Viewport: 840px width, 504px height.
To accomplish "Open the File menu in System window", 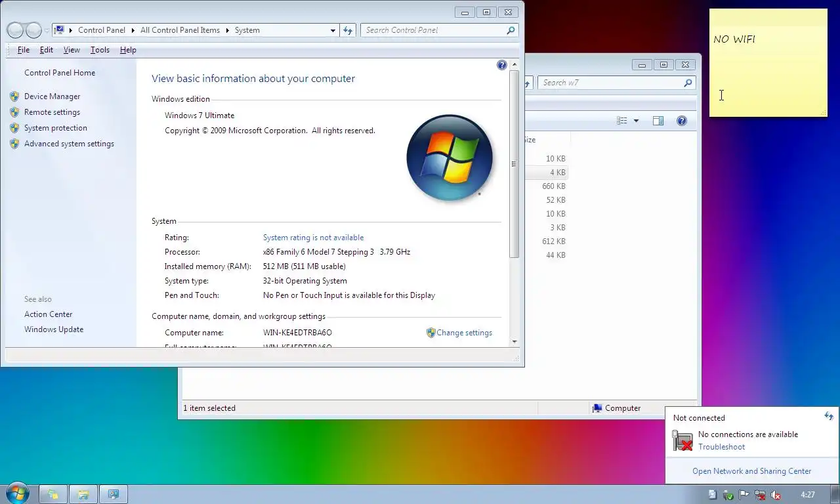I will (24, 50).
